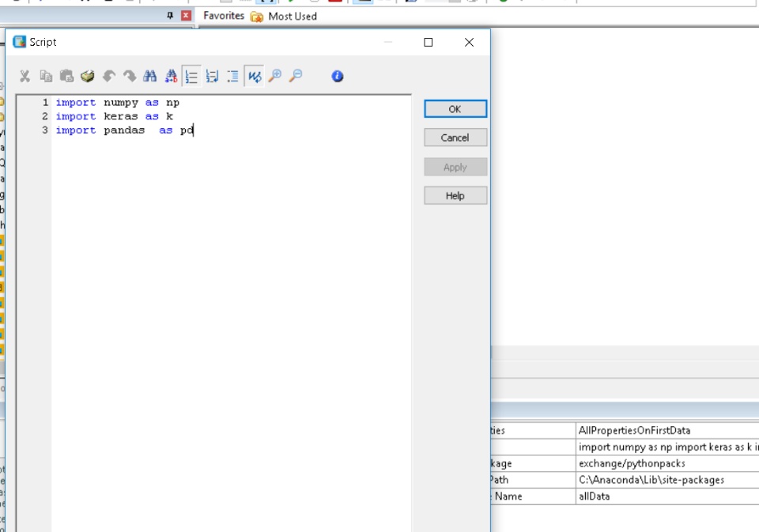759x532 pixels.
Task: Select the exchange/pythonpacks value cell
Action: pos(667,463)
